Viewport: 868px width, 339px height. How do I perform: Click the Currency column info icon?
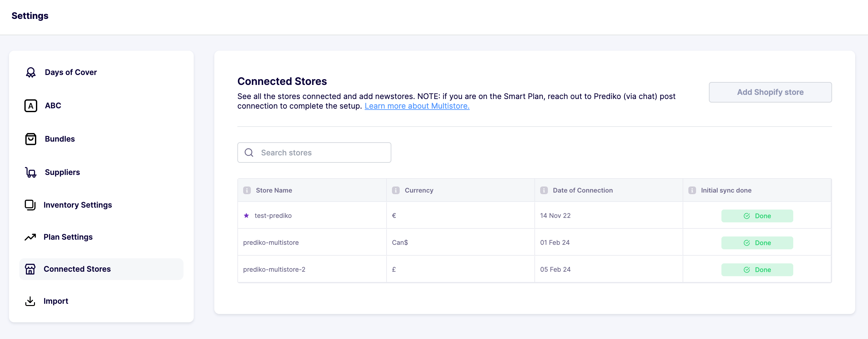click(396, 191)
